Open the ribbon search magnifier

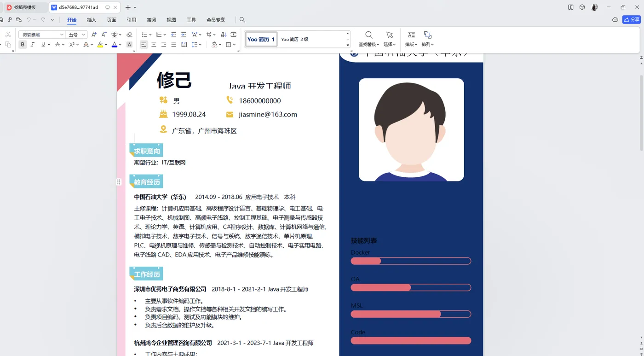pos(242,20)
